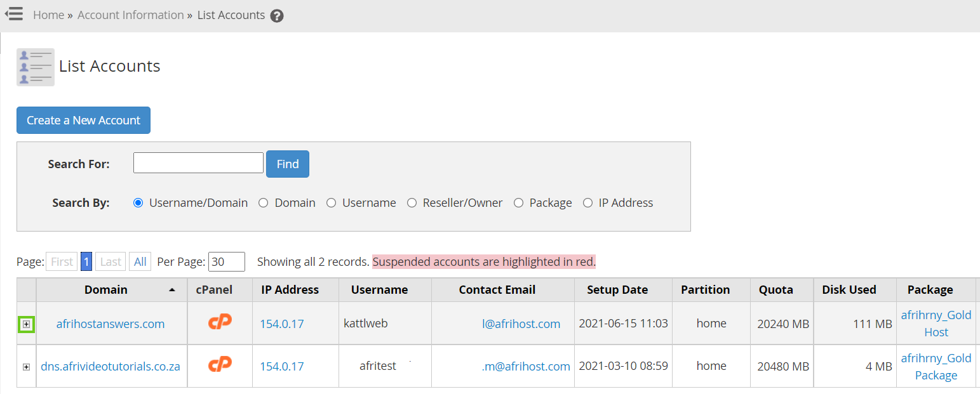Choose Reseller/Owner search radio button
The width and height of the screenshot is (980, 394).
click(412, 203)
